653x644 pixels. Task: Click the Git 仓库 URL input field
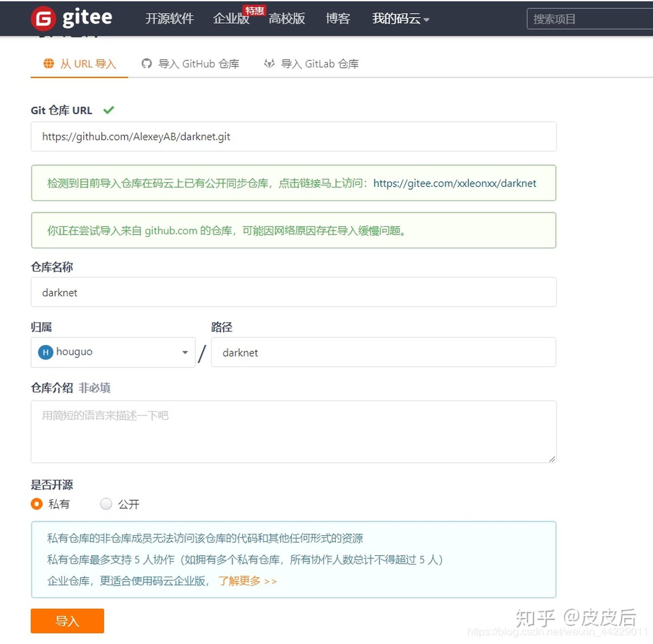pyautogui.click(x=293, y=136)
